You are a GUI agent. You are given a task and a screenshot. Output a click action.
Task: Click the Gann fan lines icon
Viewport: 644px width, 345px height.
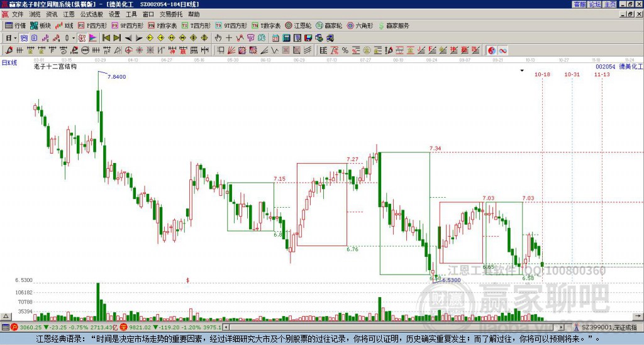[x=231, y=50]
